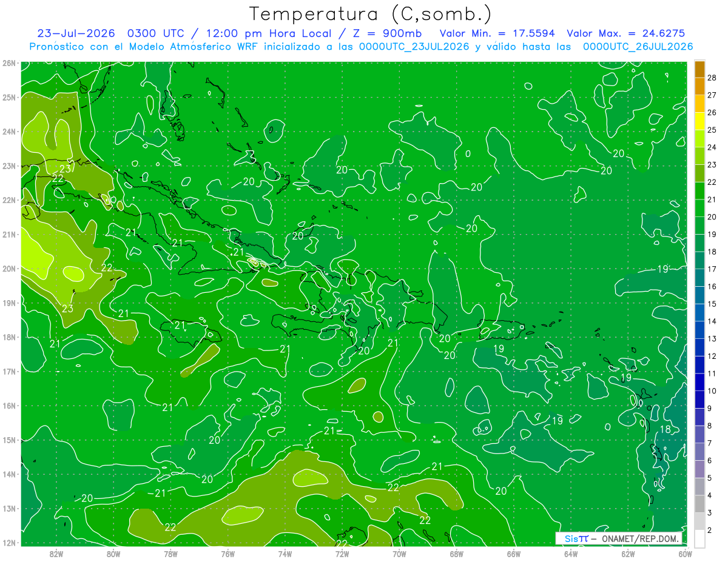Image resolution: width=728 pixels, height=562 pixels.
Task: Click the teal swatch between 16 and 17
Action: click(699, 278)
